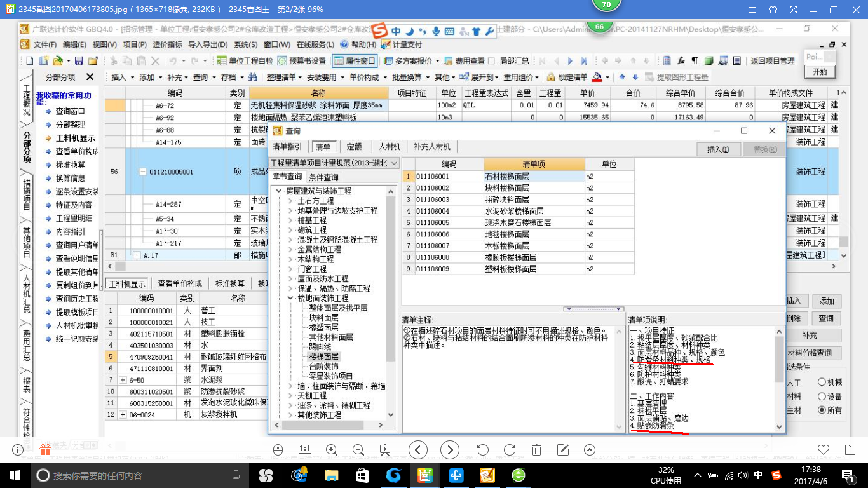Select row 011106005 现浇水磨石楼梯面层
868x488 pixels.
pos(518,223)
